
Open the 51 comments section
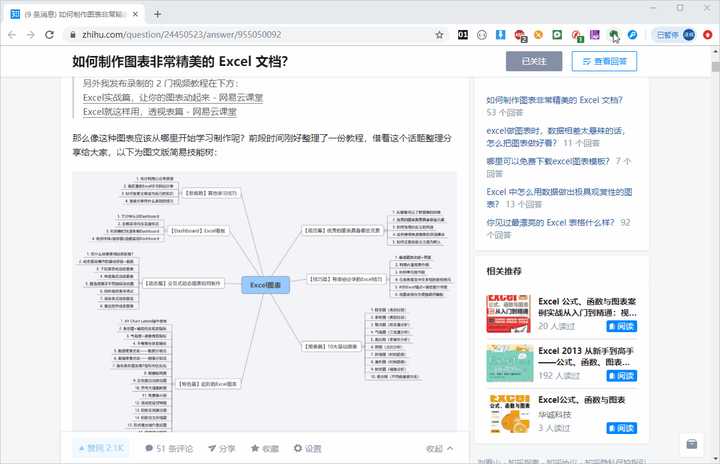169,448
